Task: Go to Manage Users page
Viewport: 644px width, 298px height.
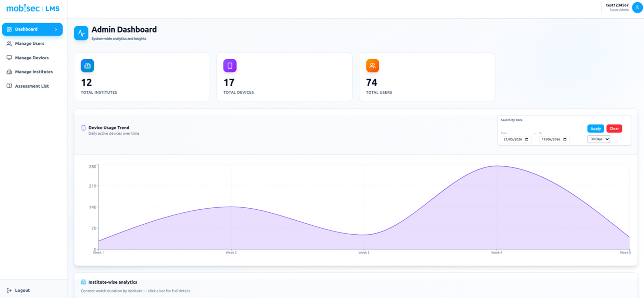Action: tap(30, 44)
